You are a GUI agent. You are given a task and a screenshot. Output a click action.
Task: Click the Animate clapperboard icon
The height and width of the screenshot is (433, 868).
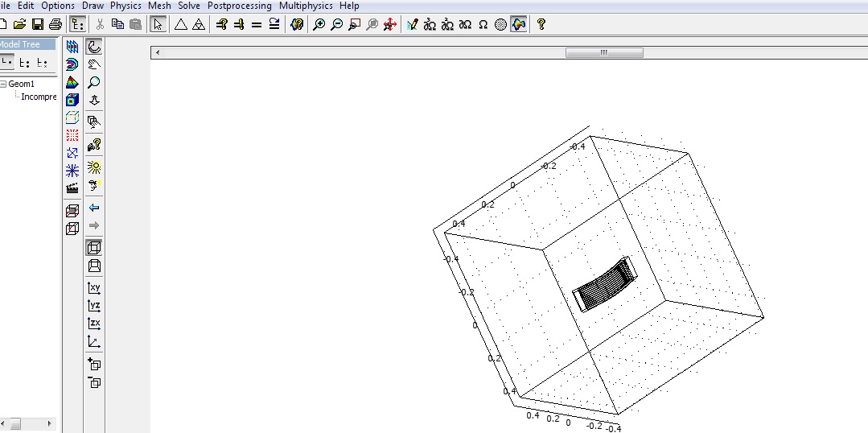click(x=72, y=188)
